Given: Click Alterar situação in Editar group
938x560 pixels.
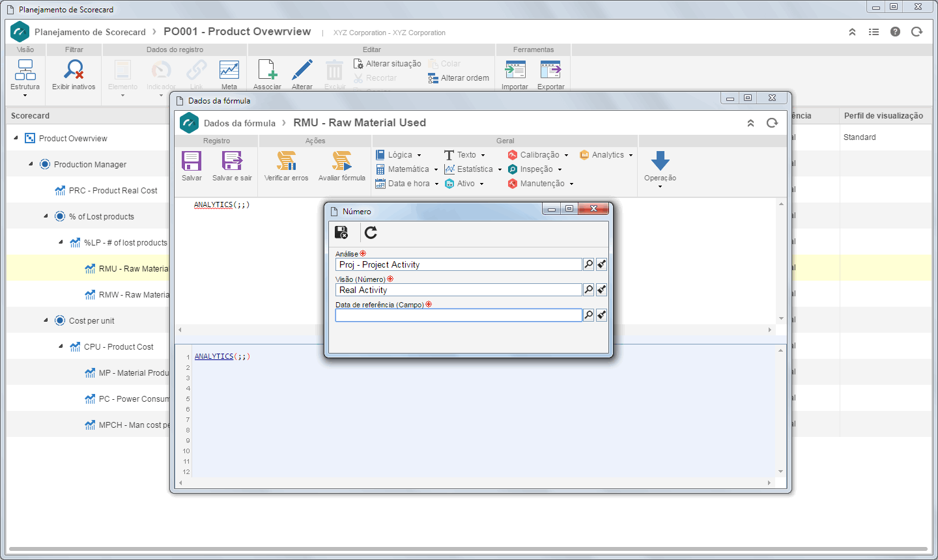Looking at the screenshot, I should pos(388,64).
